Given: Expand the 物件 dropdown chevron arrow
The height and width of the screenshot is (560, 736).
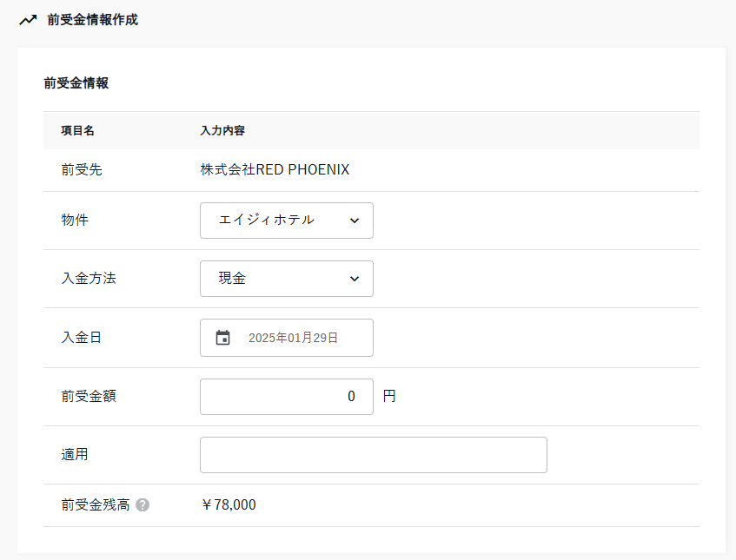Looking at the screenshot, I should [354, 221].
